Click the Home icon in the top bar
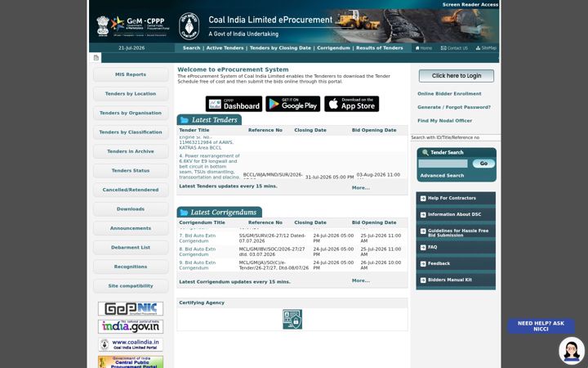 point(417,48)
